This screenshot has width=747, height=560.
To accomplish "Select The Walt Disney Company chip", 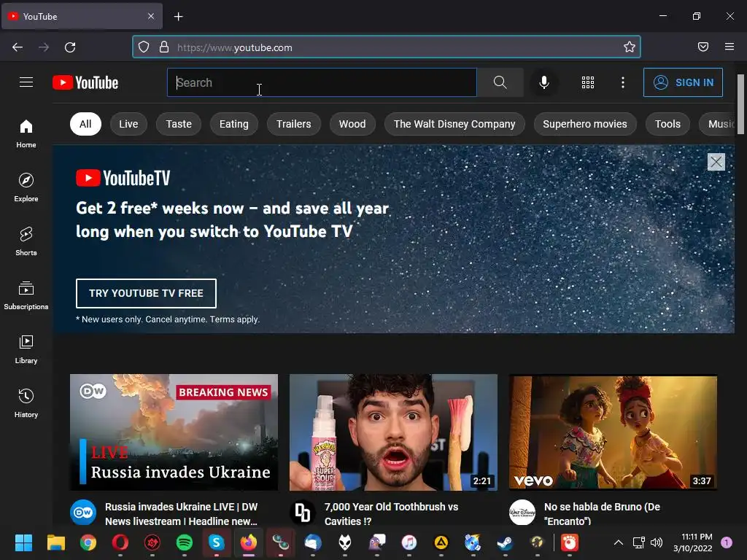I will tap(454, 124).
